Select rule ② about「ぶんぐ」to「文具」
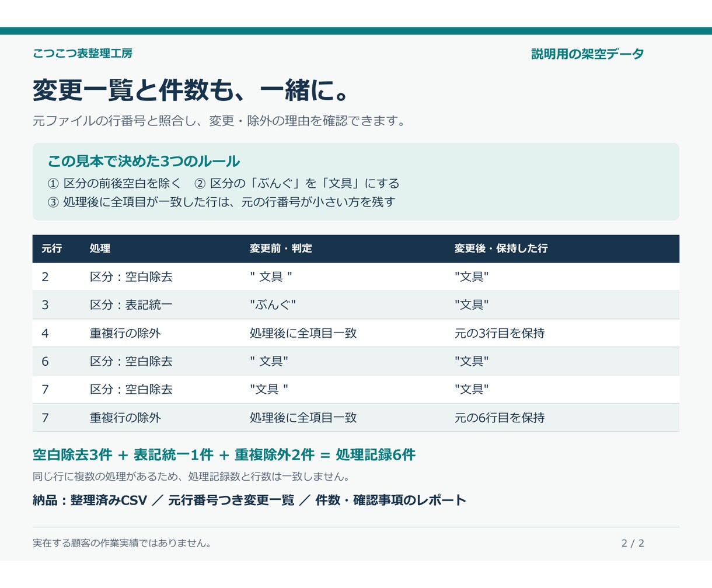Image resolution: width=712 pixels, height=588 pixels. pos(297,183)
